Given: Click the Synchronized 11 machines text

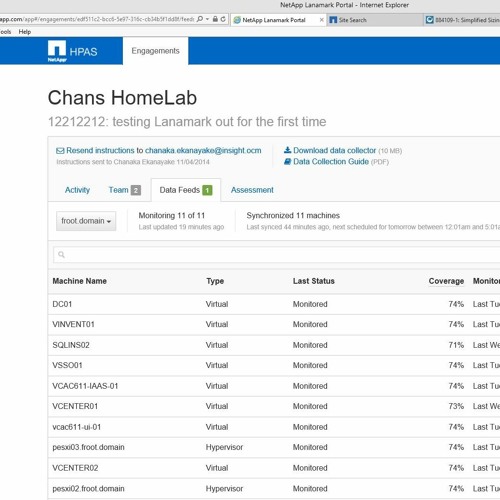Looking at the screenshot, I should click(x=293, y=216).
